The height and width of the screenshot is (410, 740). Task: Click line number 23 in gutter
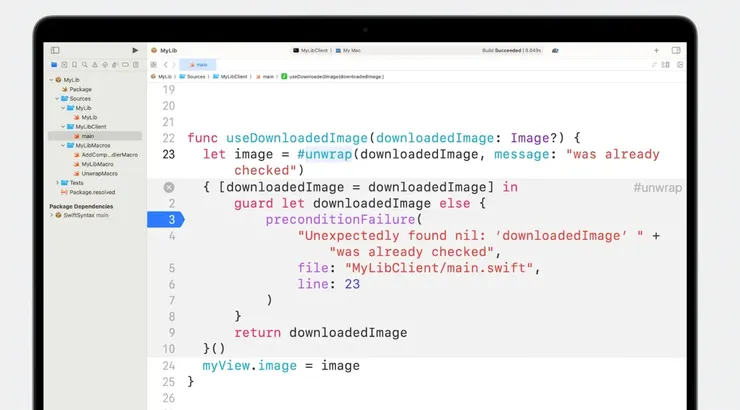168,154
